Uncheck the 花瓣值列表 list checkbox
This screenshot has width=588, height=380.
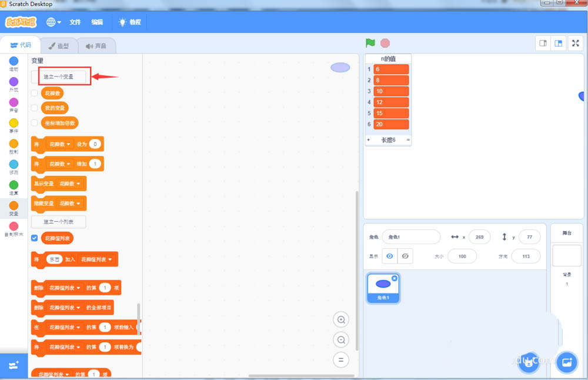(x=34, y=238)
